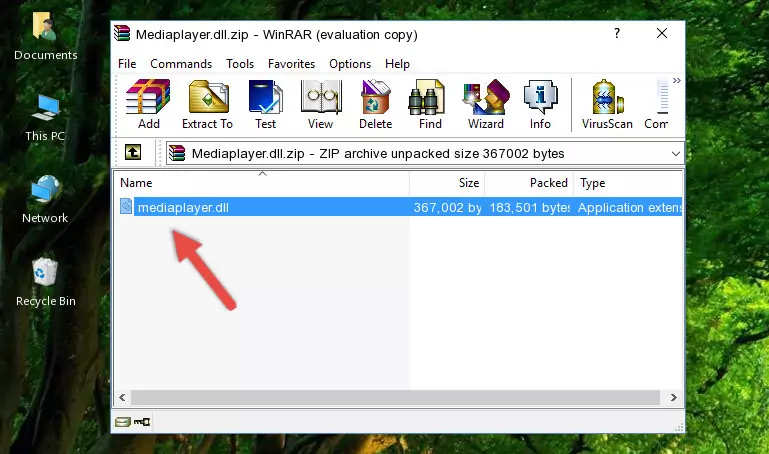Click the horizontal scrollbar track
The image size is (769, 454).
click(395, 397)
